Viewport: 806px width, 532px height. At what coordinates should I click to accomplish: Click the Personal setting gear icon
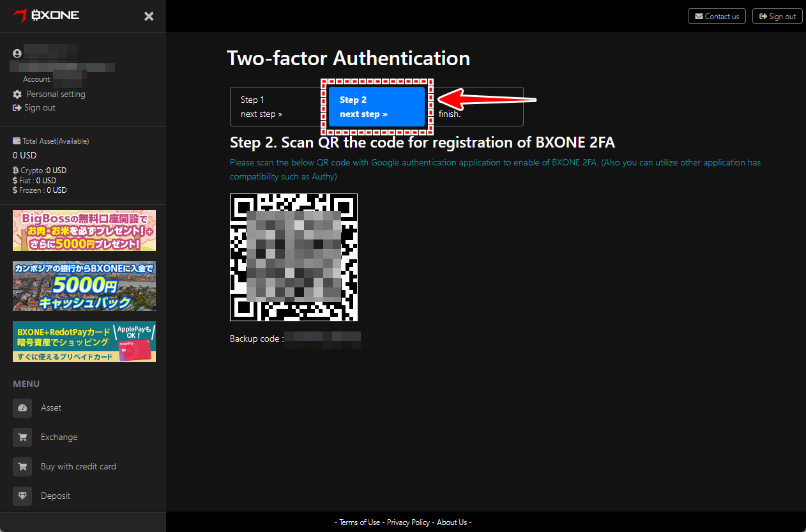click(17, 95)
